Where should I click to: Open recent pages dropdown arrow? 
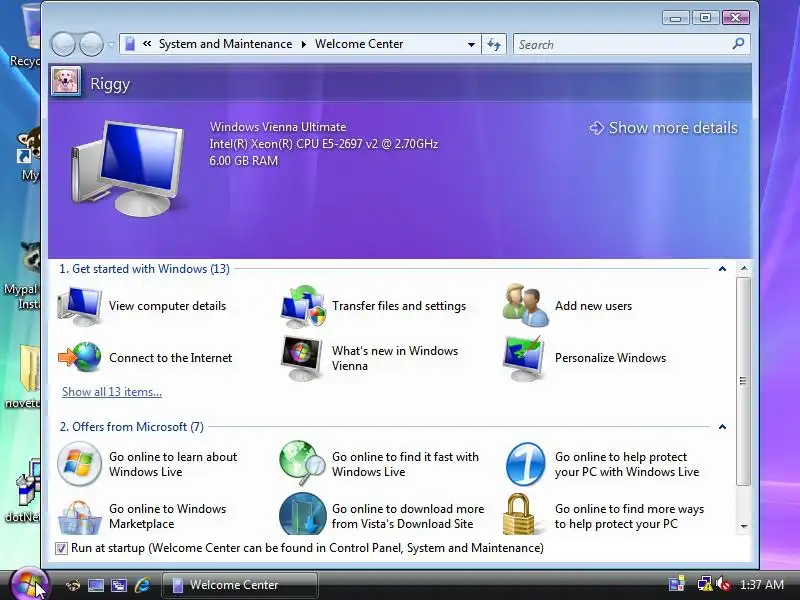[x=111, y=44]
